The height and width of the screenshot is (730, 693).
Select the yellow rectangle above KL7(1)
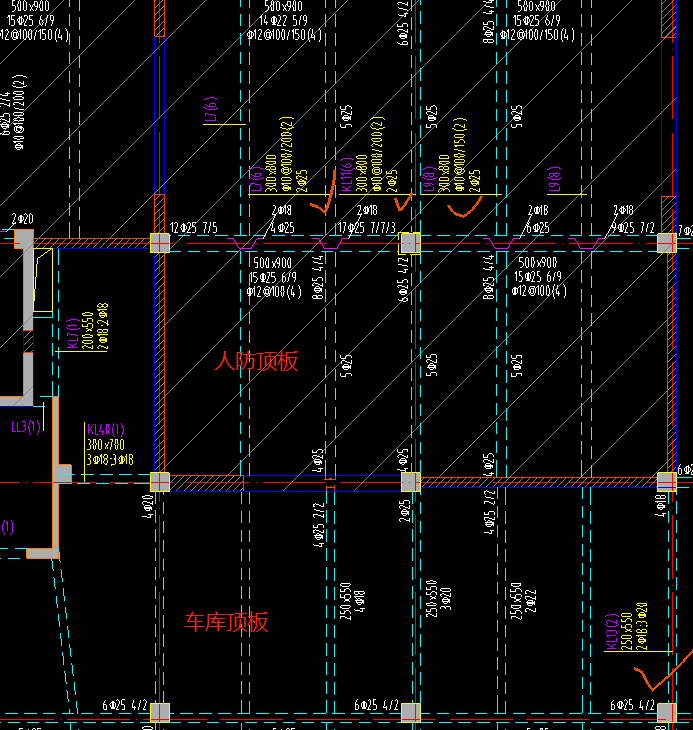41,280
